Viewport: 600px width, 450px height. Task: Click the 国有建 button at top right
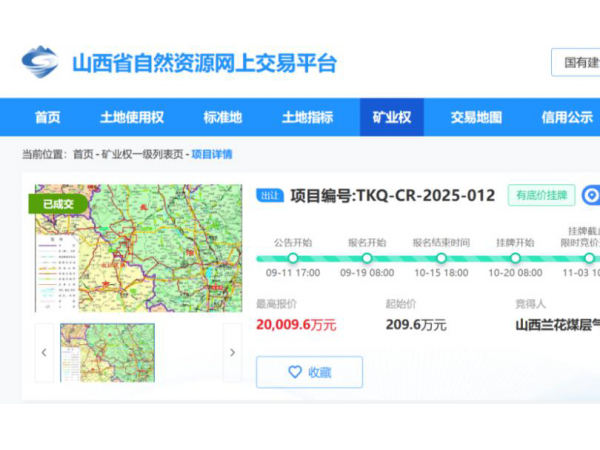point(580,62)
